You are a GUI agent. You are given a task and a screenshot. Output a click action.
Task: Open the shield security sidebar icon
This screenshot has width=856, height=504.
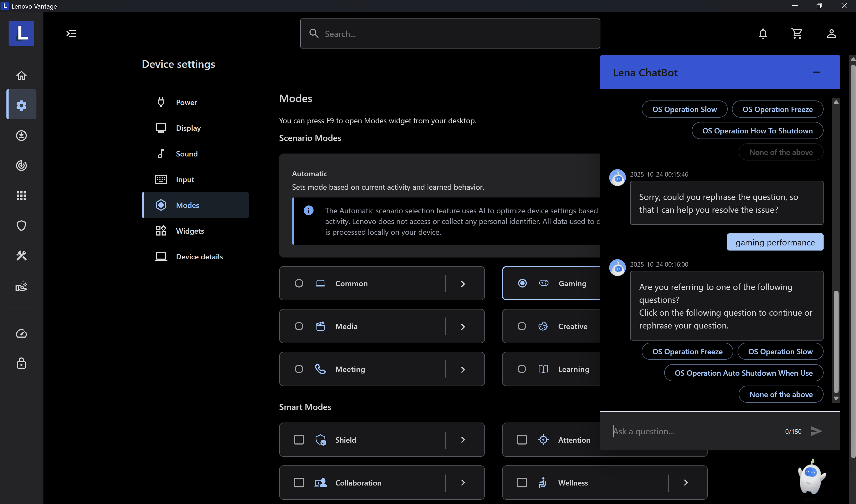(x=21, y=226)
